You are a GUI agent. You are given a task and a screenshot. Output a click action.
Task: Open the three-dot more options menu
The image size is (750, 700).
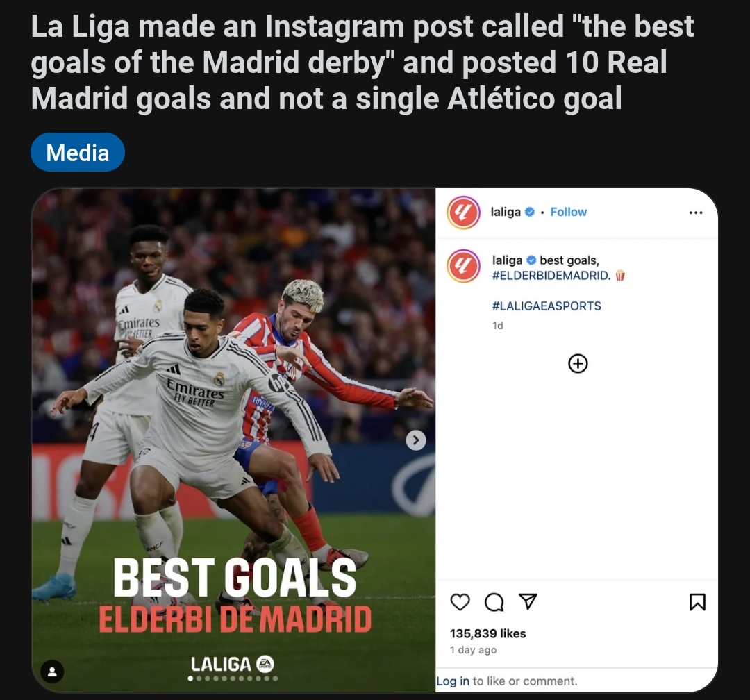click(695, 212)
